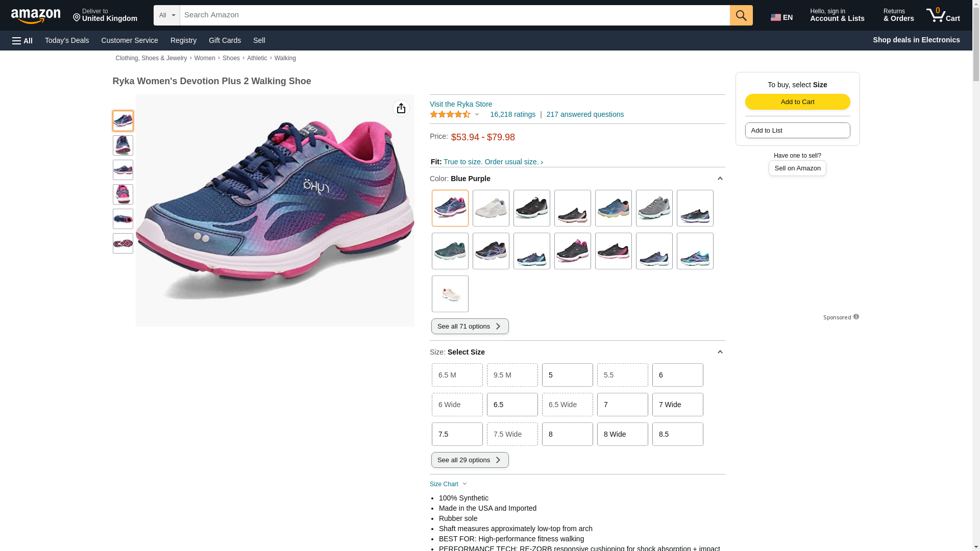Click the search magnifier button
This screenshot has height=551, width=980.
[x=741, y=15]
